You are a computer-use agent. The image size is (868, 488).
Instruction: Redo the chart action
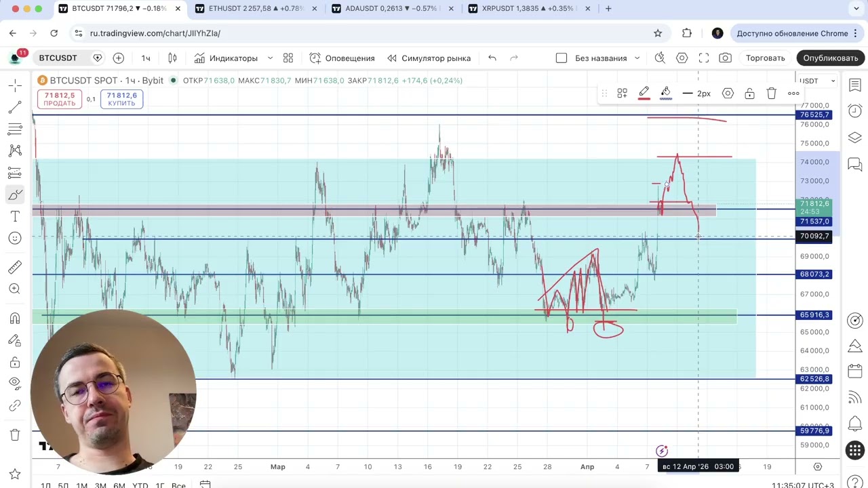[514, 58]
